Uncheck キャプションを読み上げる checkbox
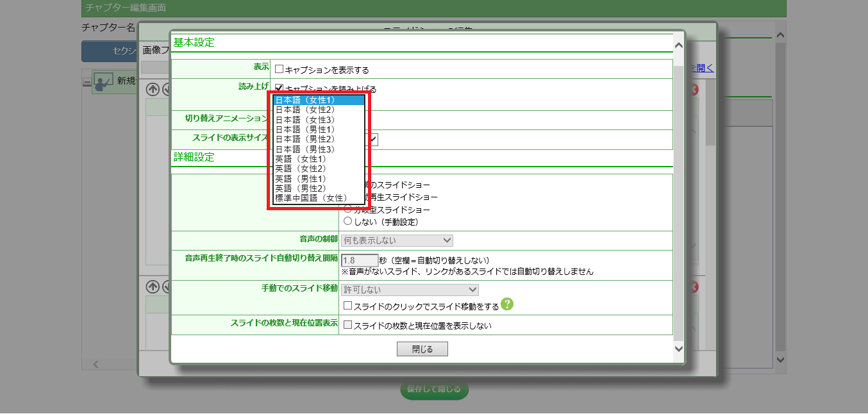 click(279, 88)
